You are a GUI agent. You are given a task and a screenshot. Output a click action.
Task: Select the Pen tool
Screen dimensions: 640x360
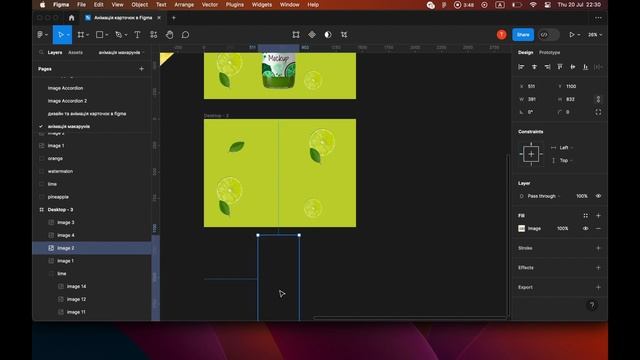coord(118,35)
